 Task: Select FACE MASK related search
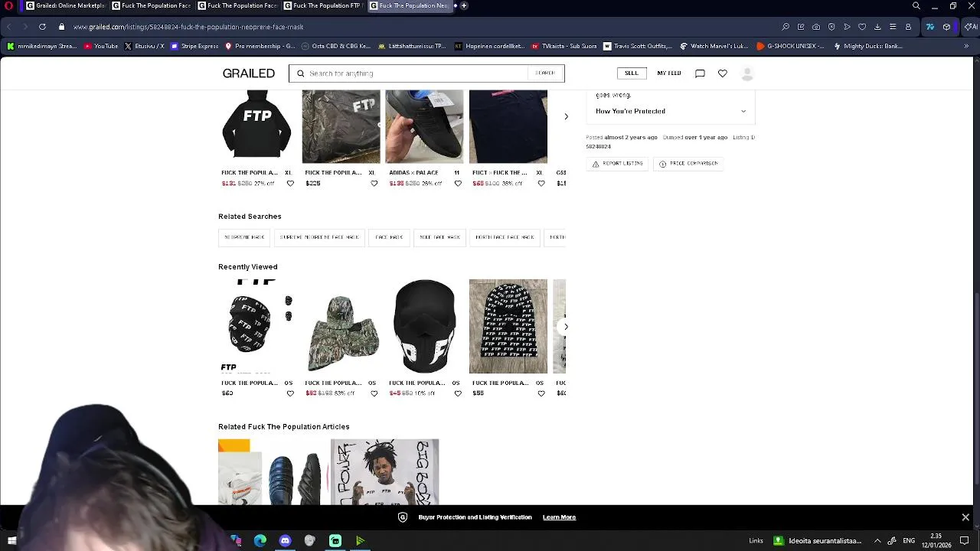pyautogui.click(x=389, y=237)
